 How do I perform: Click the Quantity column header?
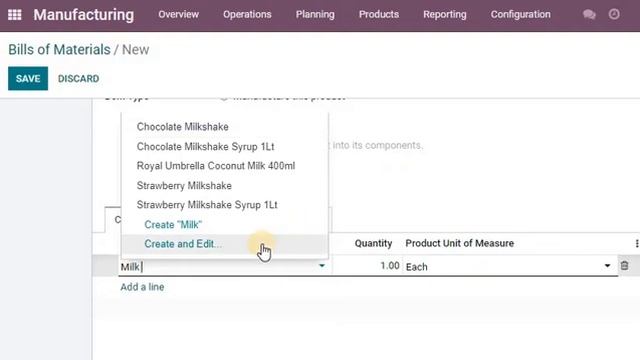[373, 244]
